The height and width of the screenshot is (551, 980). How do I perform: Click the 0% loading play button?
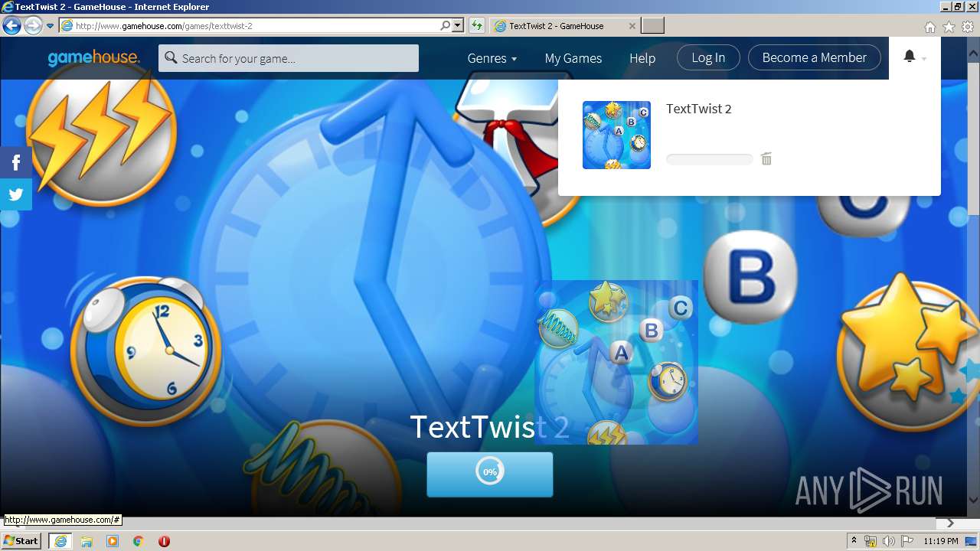pyautogui.click(x=490, y=474)
